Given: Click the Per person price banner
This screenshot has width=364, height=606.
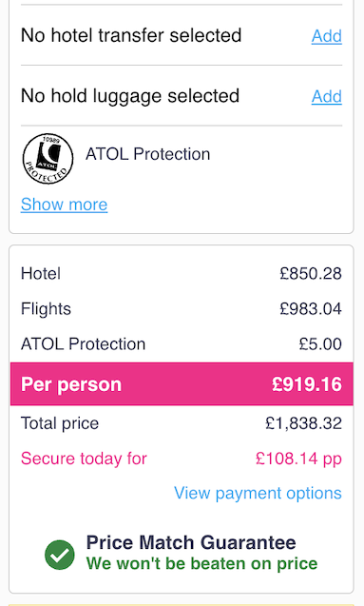Looking at the screenshot, I should 182,384.
